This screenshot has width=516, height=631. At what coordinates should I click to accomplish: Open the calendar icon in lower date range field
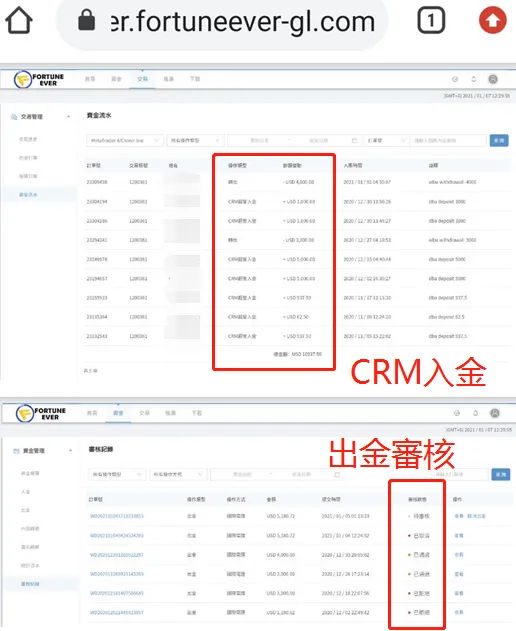[337, 474]
